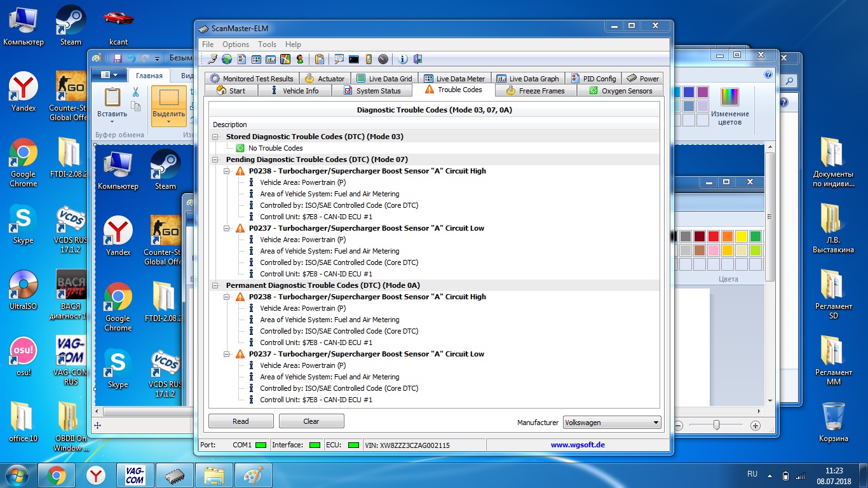Image resolution: width=868 pixels, height=488 pixels.
Task: Click the blue information icon in toolbar
Action: [x=403, y=59]
